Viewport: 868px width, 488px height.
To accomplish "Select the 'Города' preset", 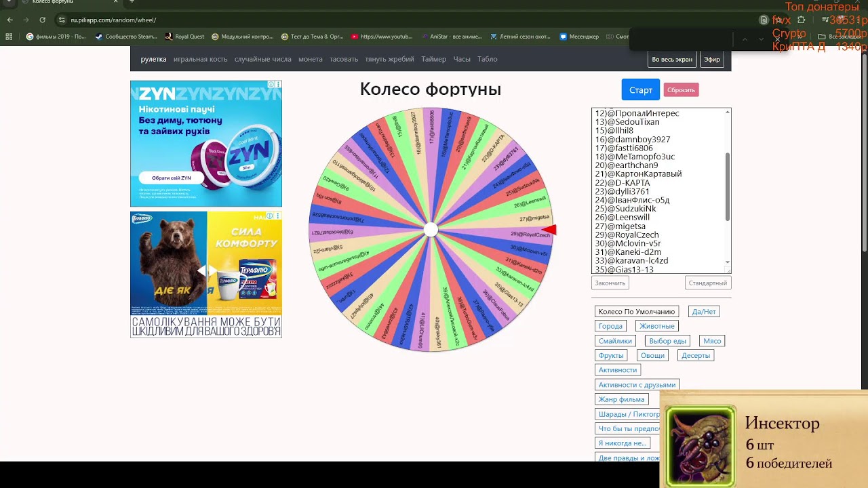I will (610, 326).
